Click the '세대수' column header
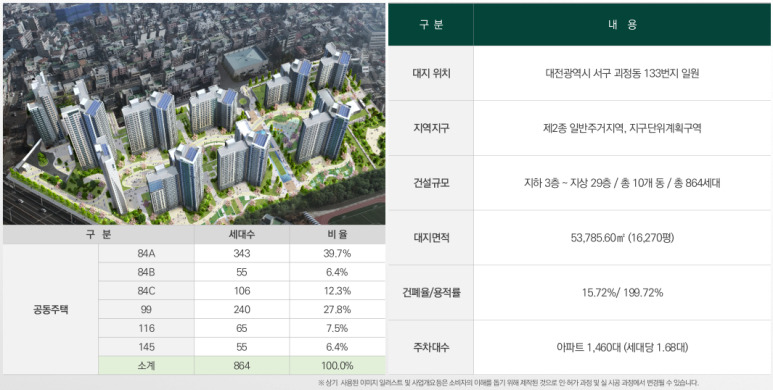This screenshot has height=390, width=773. 242,235
